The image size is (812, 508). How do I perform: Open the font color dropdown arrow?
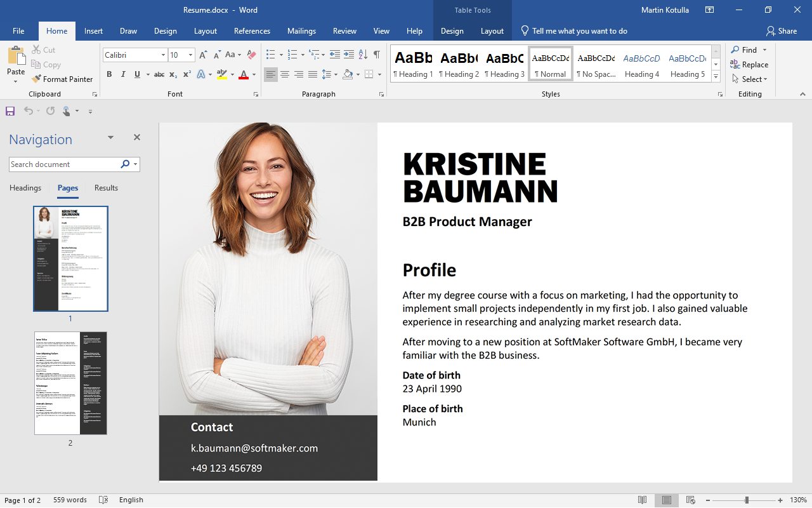(253, 74)
